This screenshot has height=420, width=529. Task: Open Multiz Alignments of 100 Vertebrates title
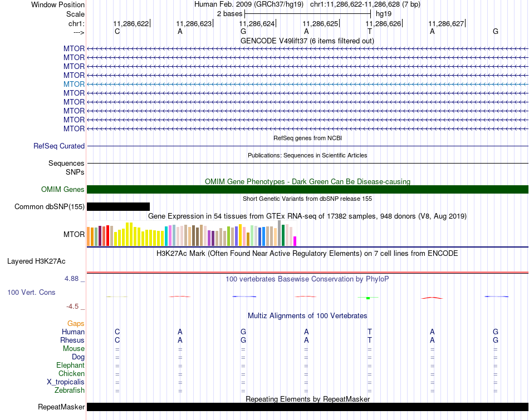tap(307, 315)
